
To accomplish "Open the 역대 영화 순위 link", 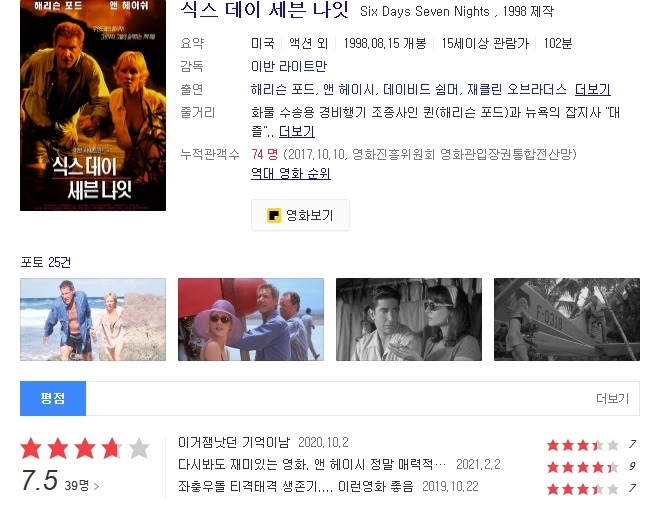I will (x=290, y=173).
